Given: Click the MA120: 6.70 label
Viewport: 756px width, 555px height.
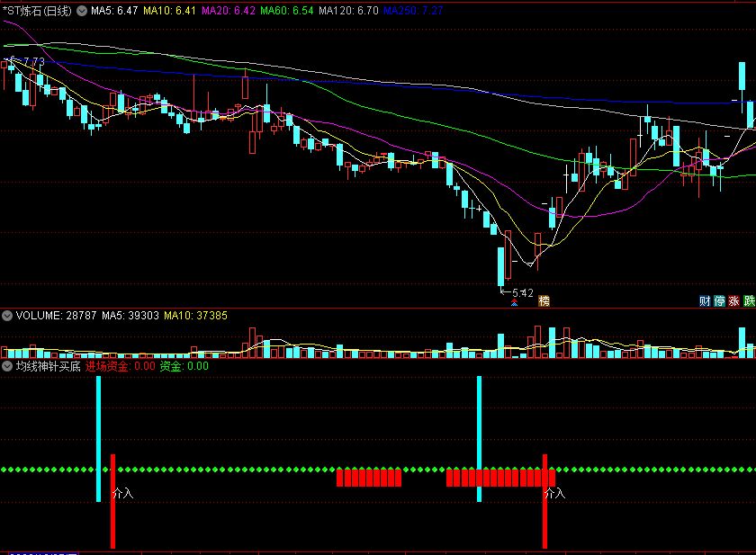Looking at the screenshot, I should (x=348, y=11).
